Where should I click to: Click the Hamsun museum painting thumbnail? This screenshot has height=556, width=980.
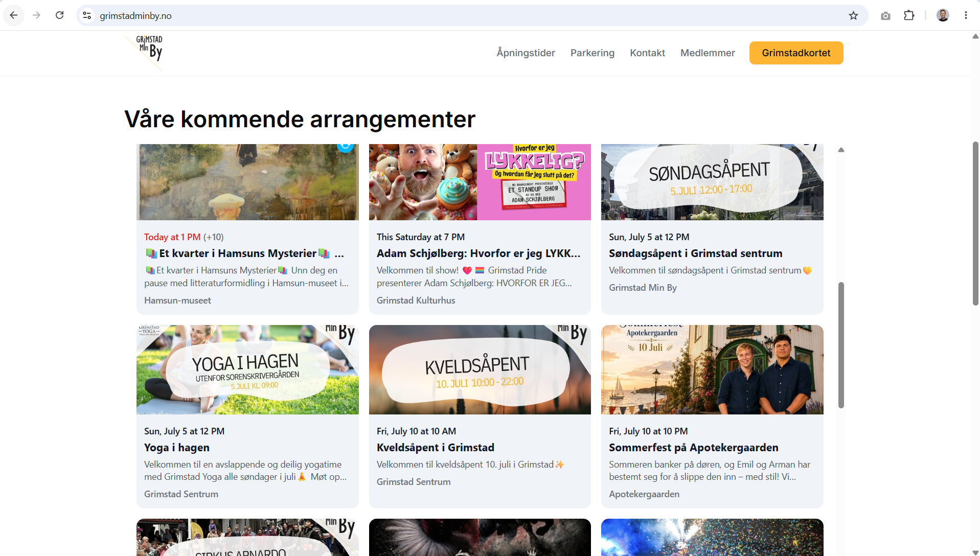point(247,182)
